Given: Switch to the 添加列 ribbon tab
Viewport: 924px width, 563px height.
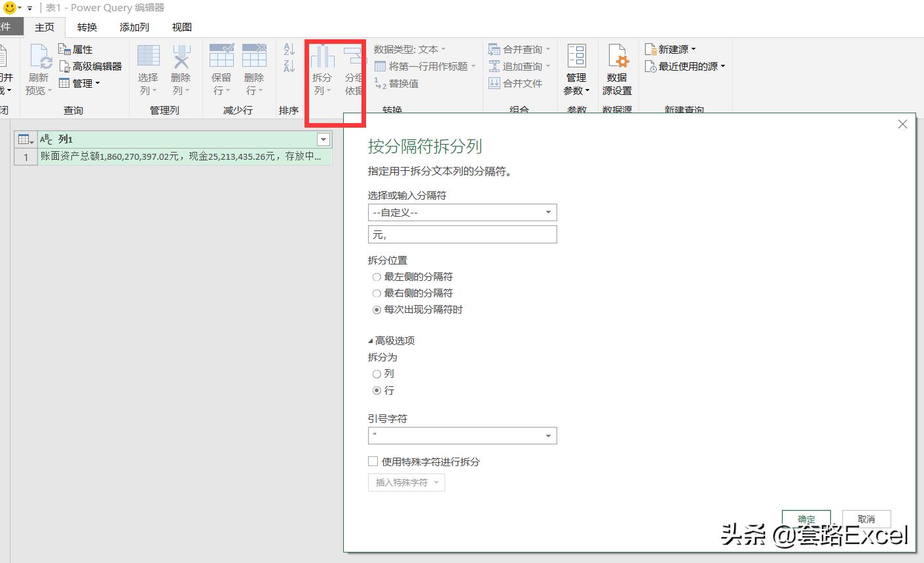Looking at the screenshot, I should [x=134, y=27].
